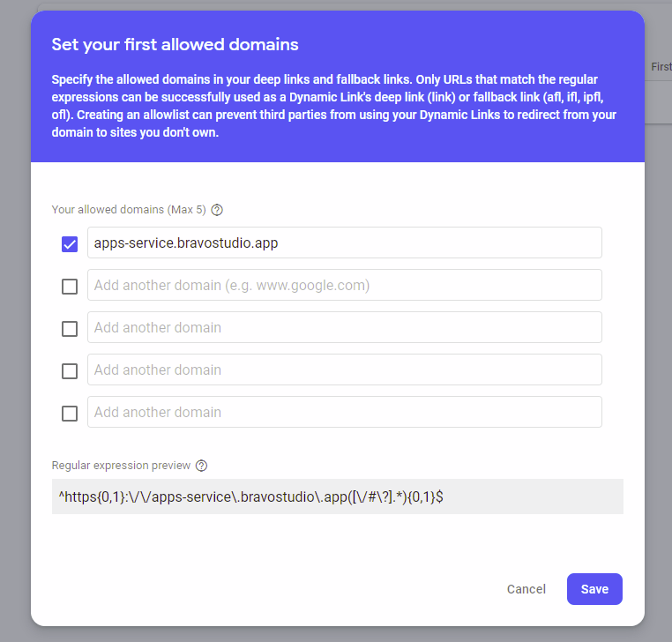Viewport: 672px width, 642px height.
Task: Open help icon next to Your allowed domains
Action: point(217,210)
